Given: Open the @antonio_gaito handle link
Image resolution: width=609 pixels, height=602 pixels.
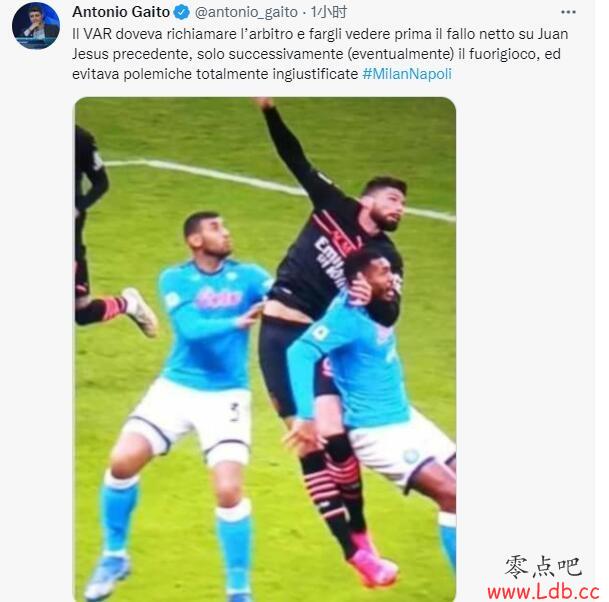Looking at the screenshot, I should tap(246, 13).
